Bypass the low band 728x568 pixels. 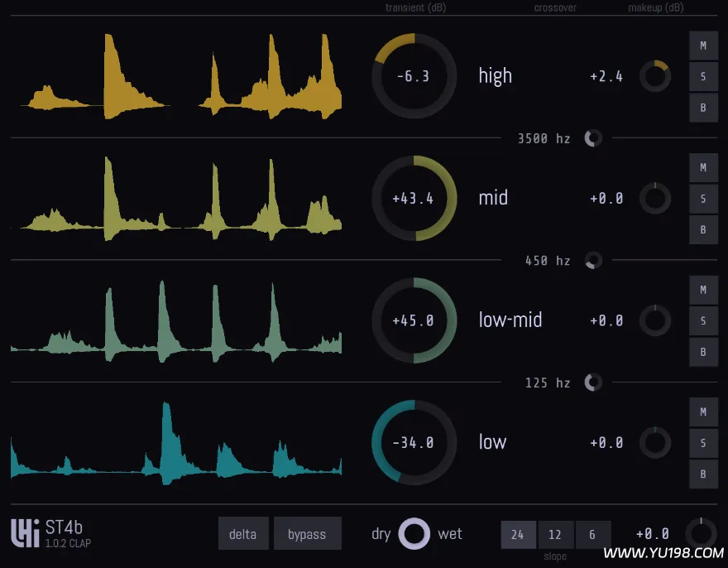point(704,474)
